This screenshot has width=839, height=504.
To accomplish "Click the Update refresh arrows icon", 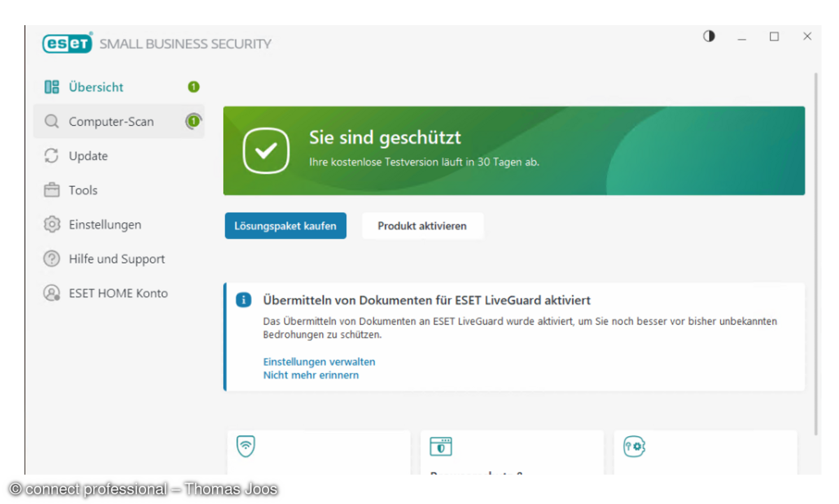I will coord(52,156).
